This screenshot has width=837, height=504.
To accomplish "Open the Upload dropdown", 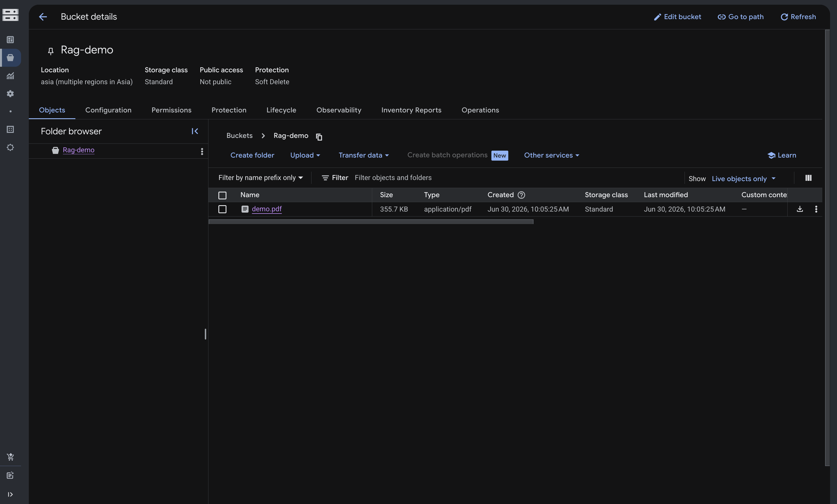I will coord(305,155).
